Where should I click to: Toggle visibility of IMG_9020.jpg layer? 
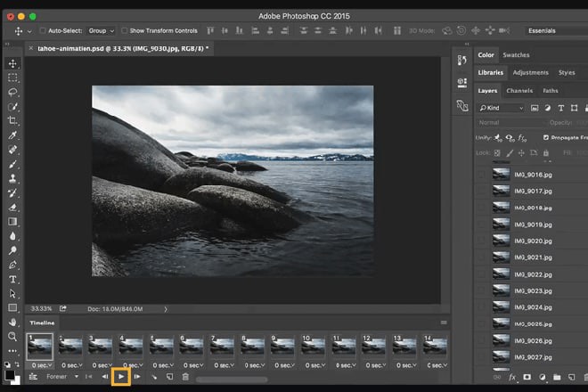(x=482, y=241)
